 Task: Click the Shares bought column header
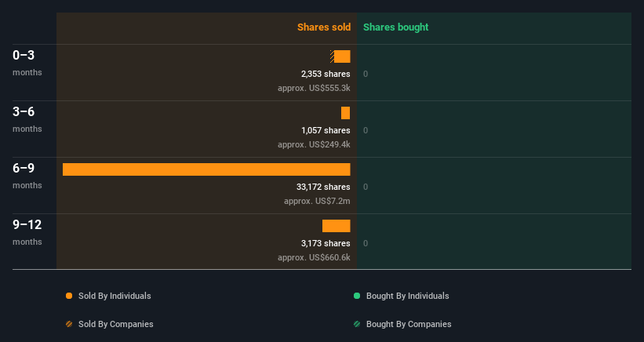coord(396,27)
